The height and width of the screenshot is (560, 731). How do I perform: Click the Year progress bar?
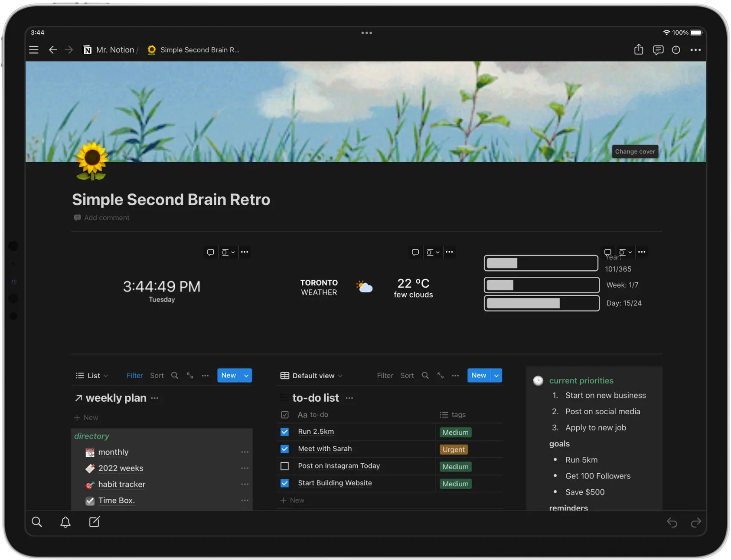click(541, 263)
